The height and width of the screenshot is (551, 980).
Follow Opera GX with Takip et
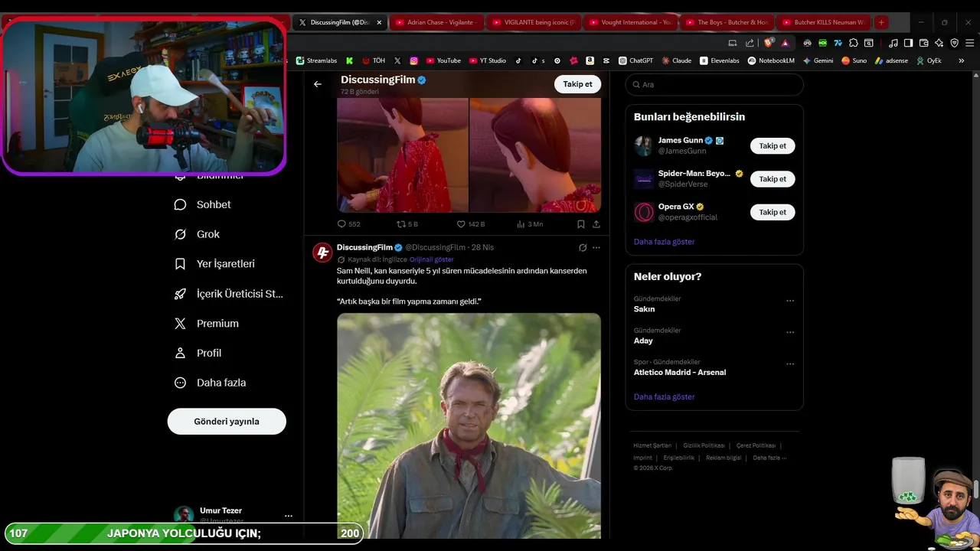773,212
